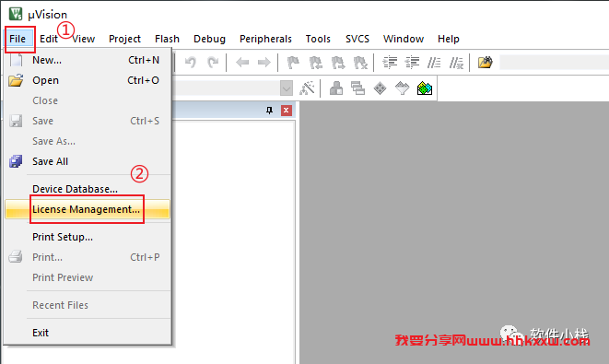Screen dimensions: 609x364
Task: Open Manage Run-Time Environment colorful icon
Action: [425, 88]
